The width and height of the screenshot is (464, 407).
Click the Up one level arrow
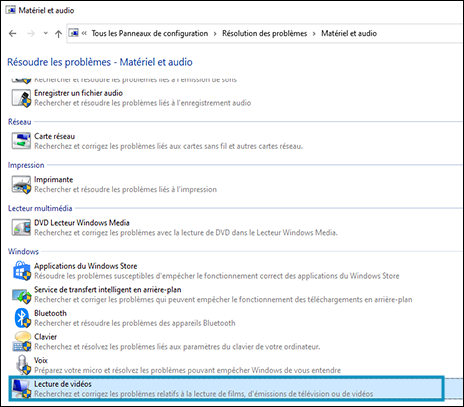[x=58, y=34]
